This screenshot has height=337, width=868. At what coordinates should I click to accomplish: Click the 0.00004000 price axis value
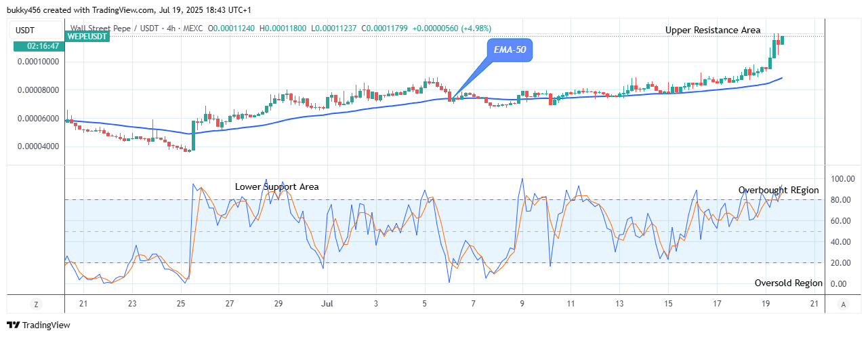click(37, 146)
